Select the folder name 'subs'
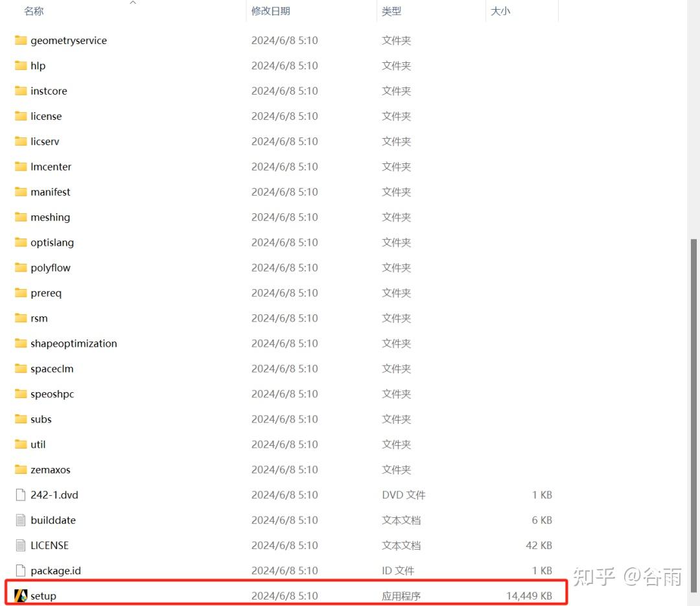The image size is (700, 606). tap(41, 419)
